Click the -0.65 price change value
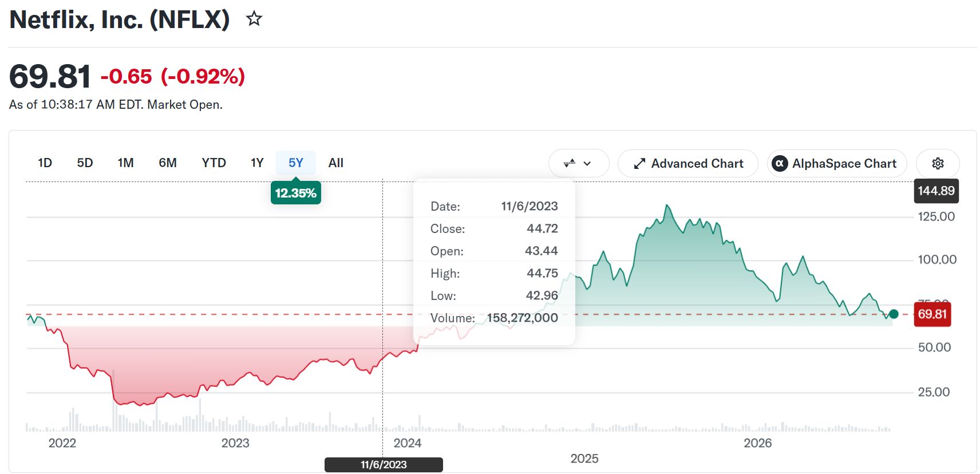The image size is (980, 474). 127,76
